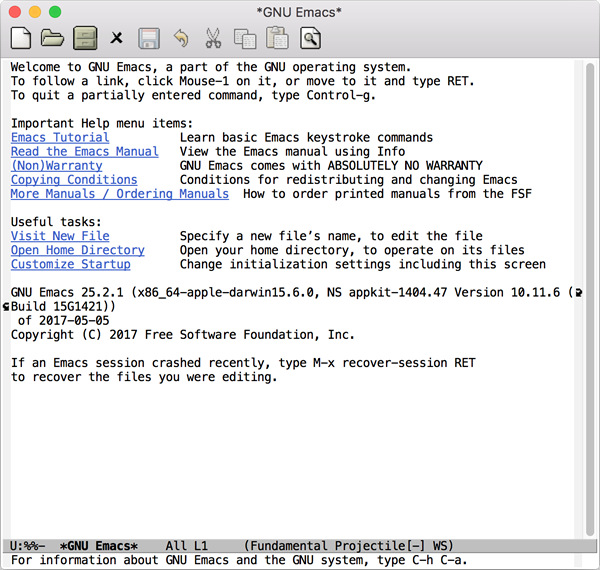Cut selection with the scissors icon
The image size is (600, 570).
(213, 38)
